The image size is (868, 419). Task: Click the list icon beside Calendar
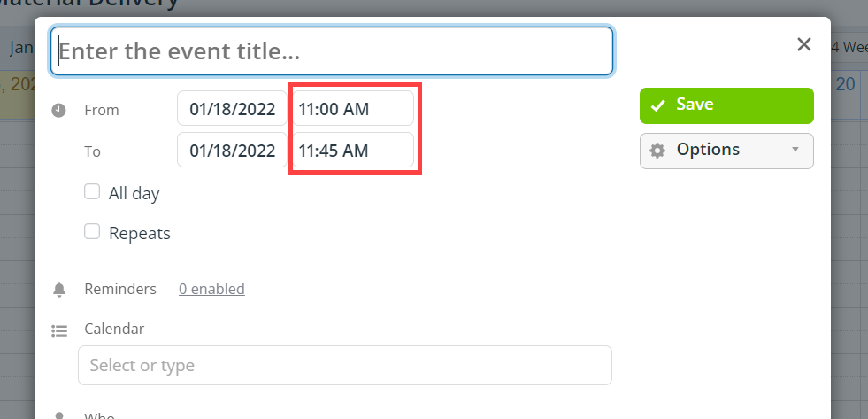point(59,331)
